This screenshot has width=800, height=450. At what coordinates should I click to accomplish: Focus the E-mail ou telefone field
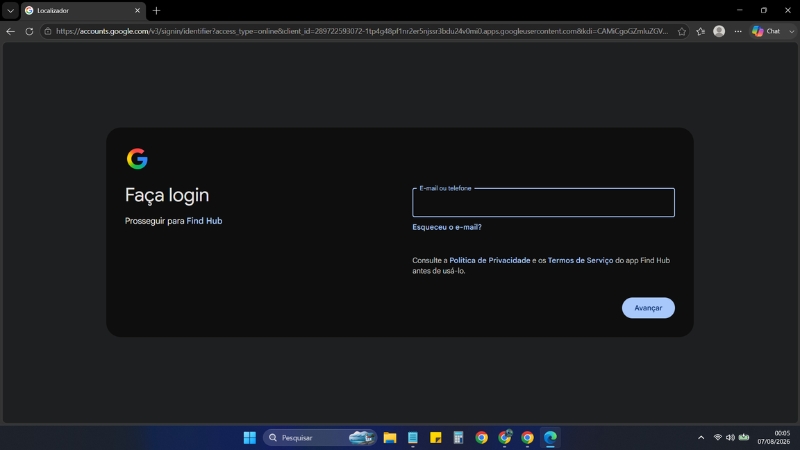(543, 203)
